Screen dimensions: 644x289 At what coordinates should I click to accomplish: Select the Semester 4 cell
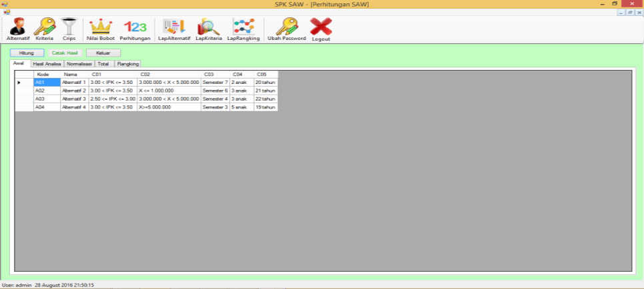point(215,99)
